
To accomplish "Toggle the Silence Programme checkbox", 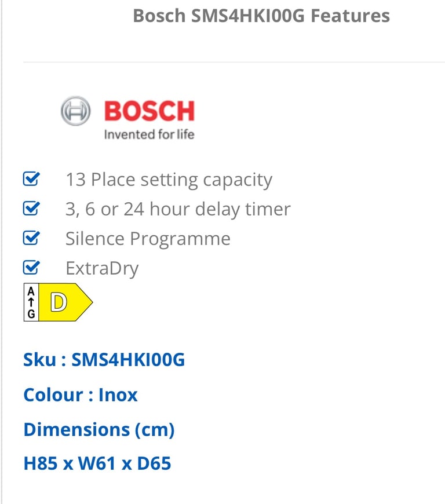I will tap(31, 239).
